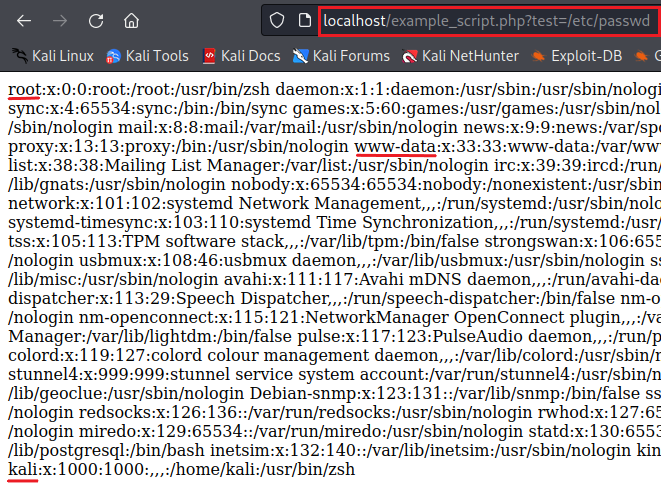The height and width of the screenshot is (484, 661).
Task: Click 'sync:x:4:65534' entry
Action: 70,108
